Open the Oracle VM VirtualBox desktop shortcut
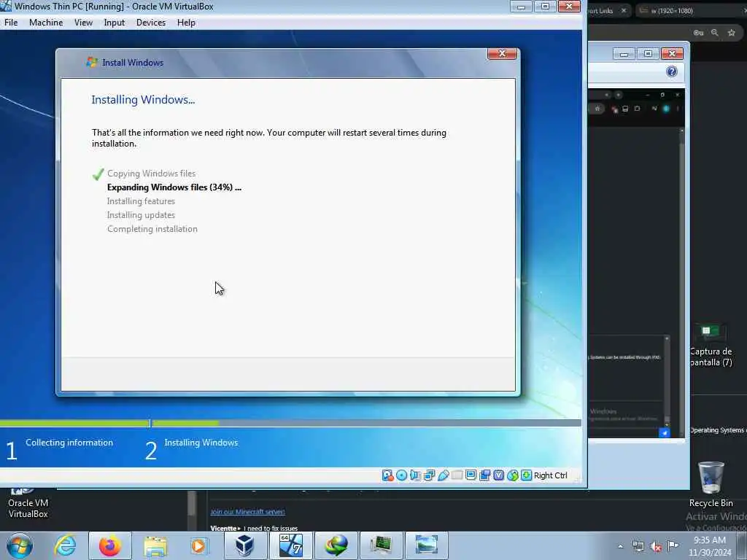 pyautogui.click(x=28, y=503)
